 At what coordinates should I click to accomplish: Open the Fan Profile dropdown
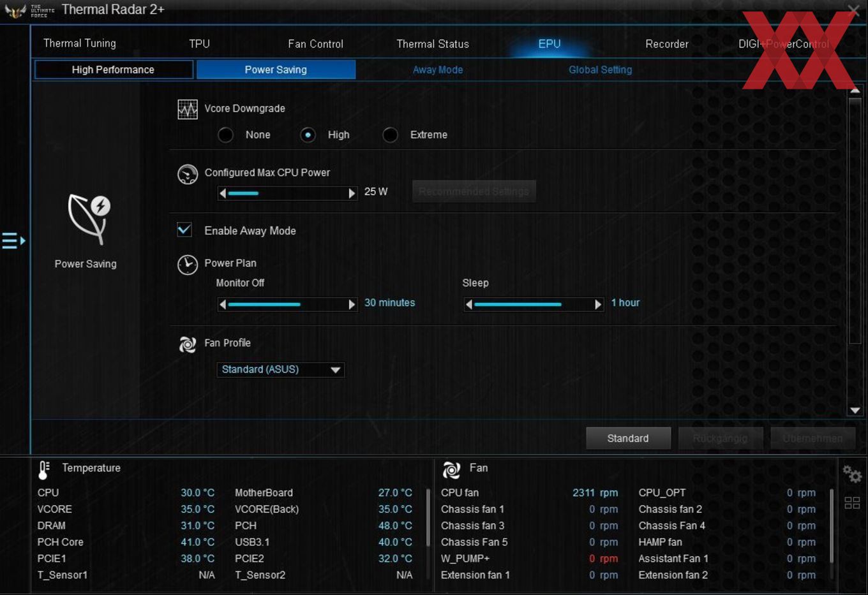281,370
